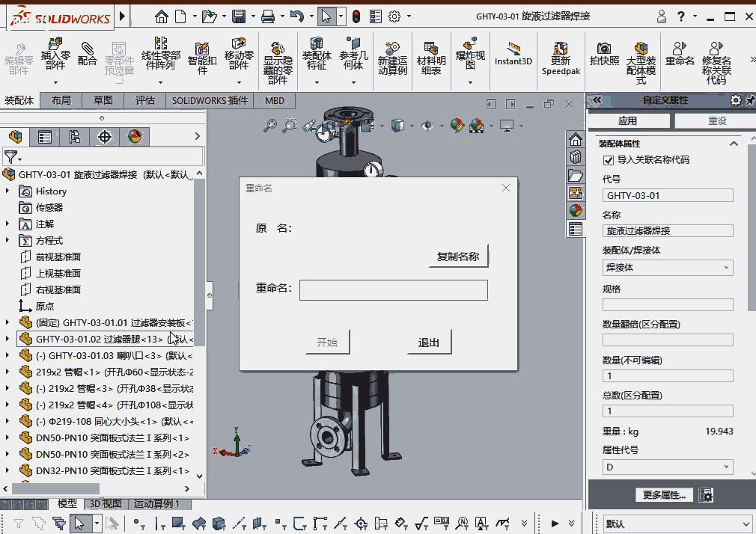Open PropertyManager tab
Viewport: 756px width, 534px height.
click(x=45, y=137)
